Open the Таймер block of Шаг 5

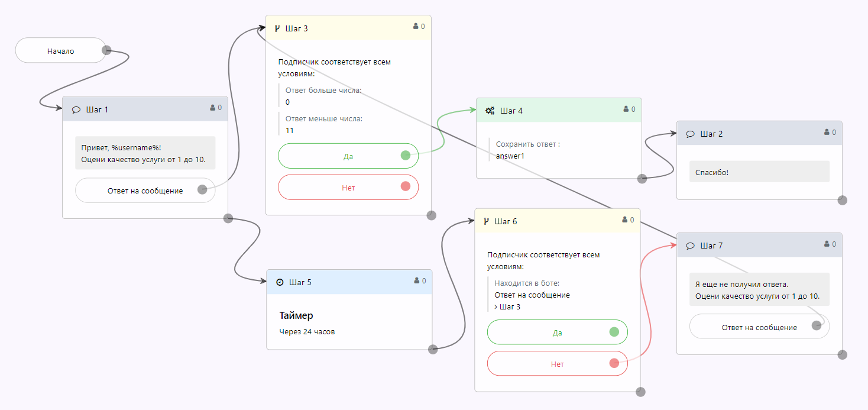coord(296,316)
